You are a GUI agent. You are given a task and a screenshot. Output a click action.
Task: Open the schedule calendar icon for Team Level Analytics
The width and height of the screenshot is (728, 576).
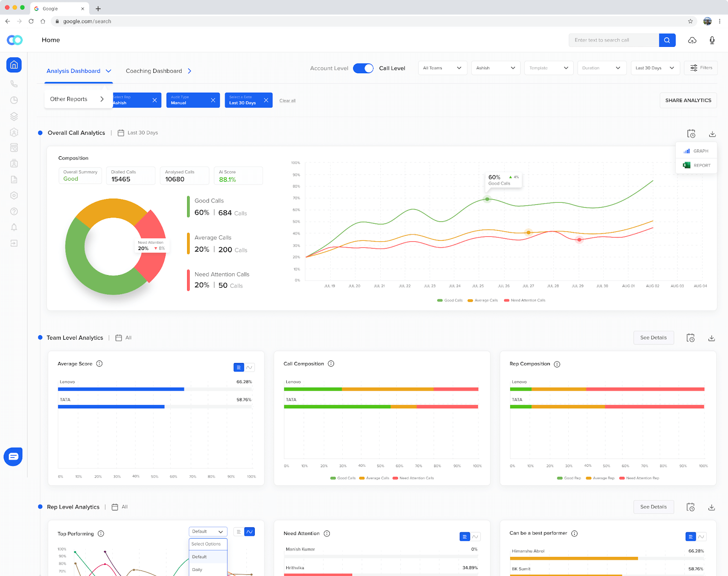(x=691, y=337)
